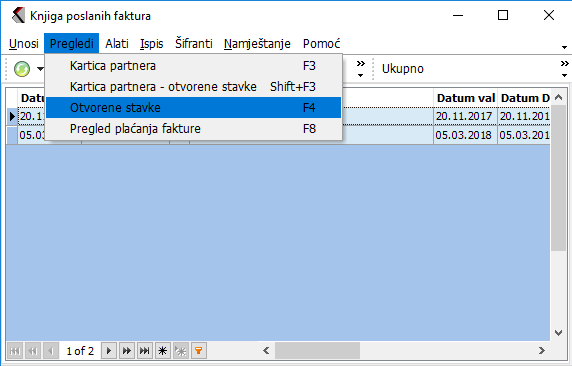Open the Namještanje menu
Screen dimensions: 572x366
(x=257, y=43)
